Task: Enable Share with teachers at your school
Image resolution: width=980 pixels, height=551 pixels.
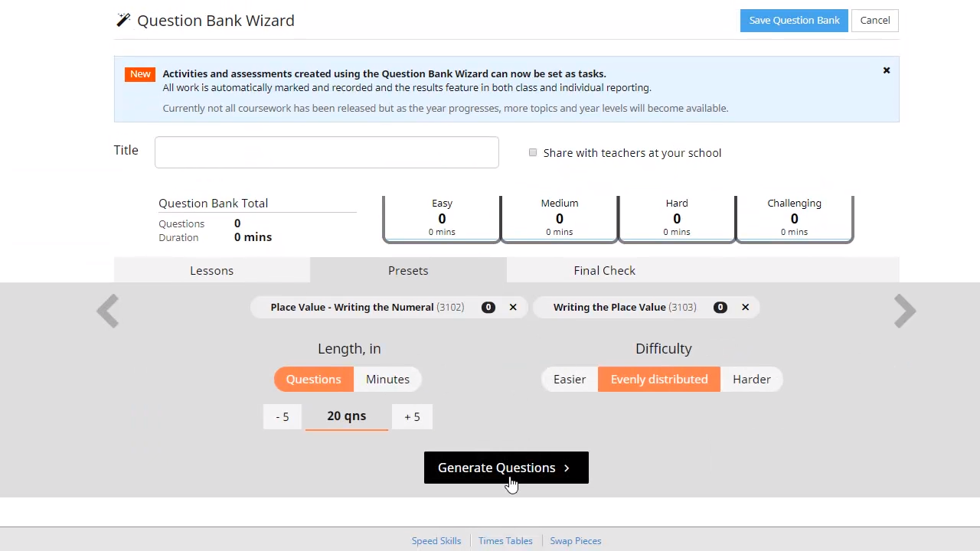Action: tap(533, 152)
